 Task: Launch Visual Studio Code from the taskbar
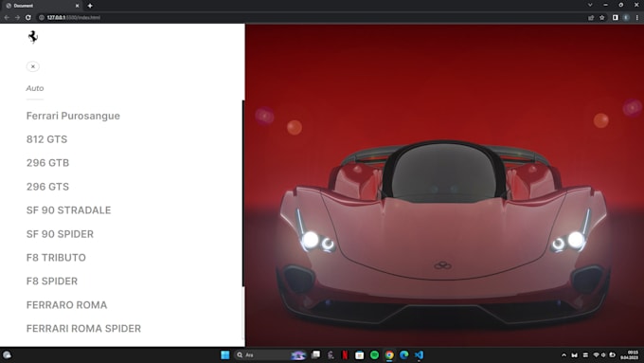(x=419, y=355)
